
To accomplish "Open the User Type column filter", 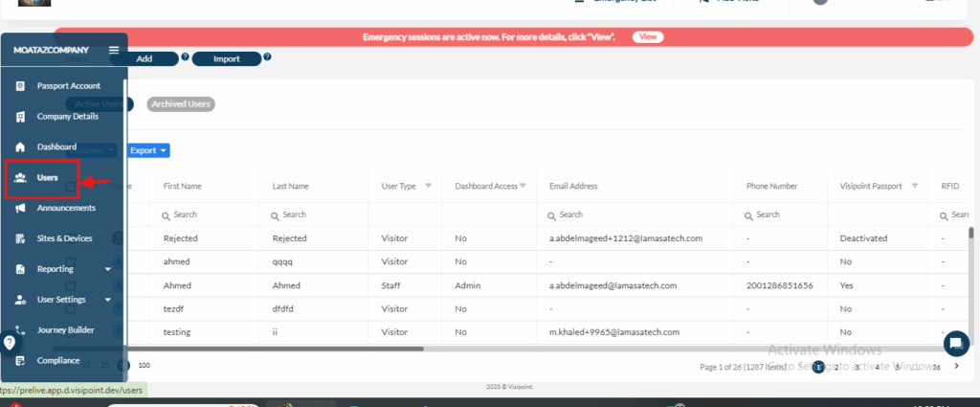I will (428, 186).
